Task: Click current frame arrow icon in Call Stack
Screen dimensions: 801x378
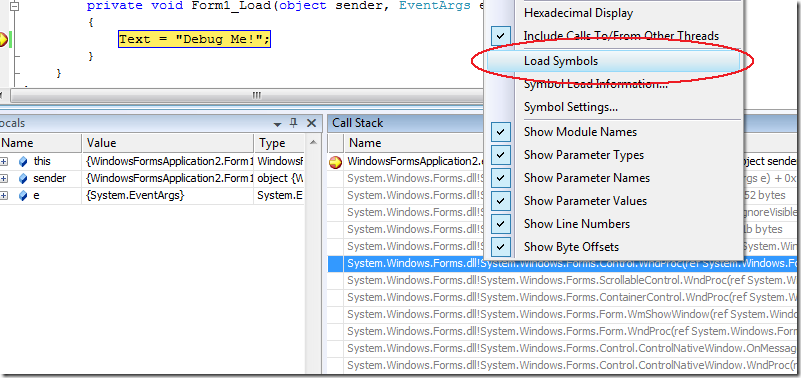Action: [x=335, y=162]
